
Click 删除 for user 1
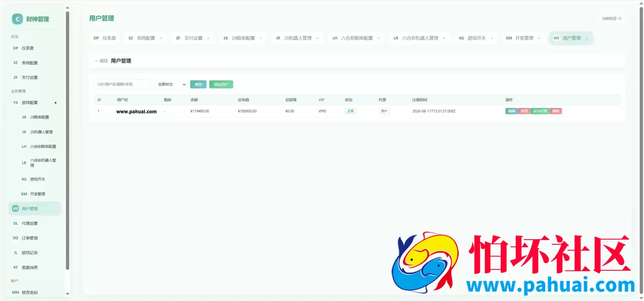point(556,111)
